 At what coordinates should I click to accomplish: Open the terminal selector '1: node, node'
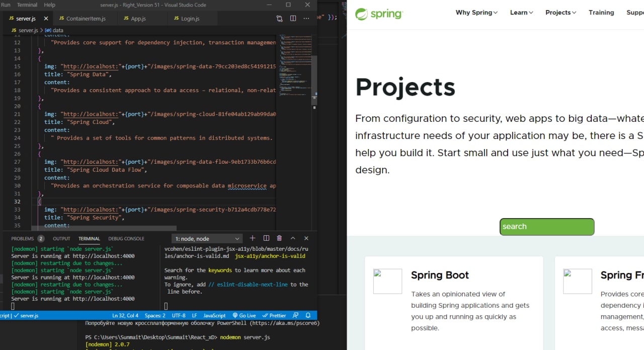point(207,239)
